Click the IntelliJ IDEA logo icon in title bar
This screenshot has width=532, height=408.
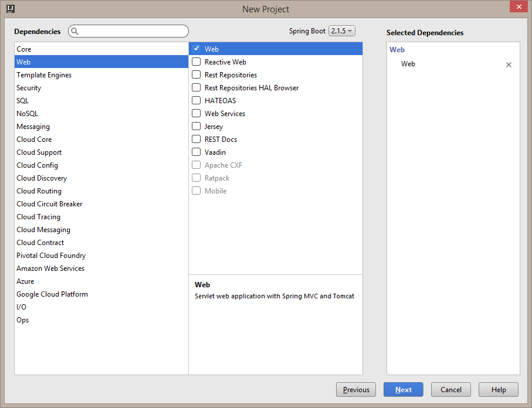click(11, 9)
